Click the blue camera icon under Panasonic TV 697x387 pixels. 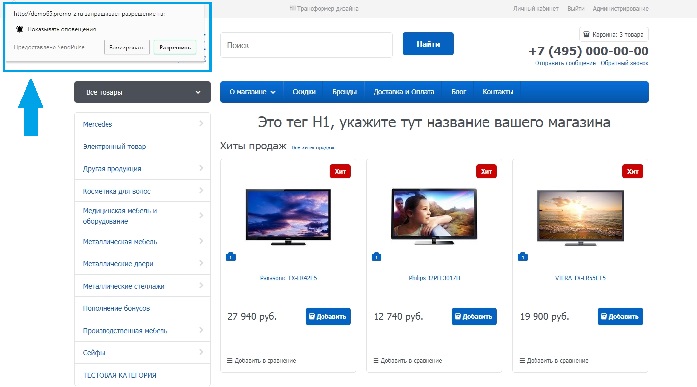pos(231,256)
